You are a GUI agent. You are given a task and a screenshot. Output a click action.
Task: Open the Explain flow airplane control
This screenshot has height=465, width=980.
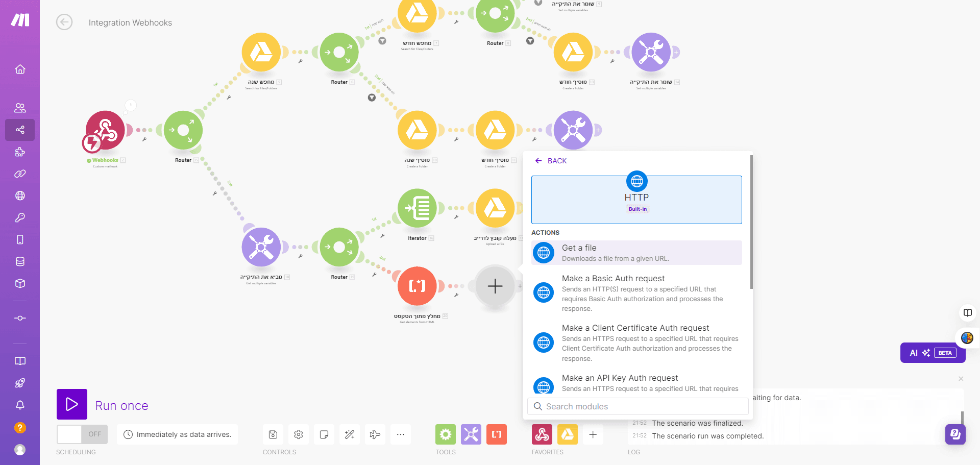tap(375, 434)
